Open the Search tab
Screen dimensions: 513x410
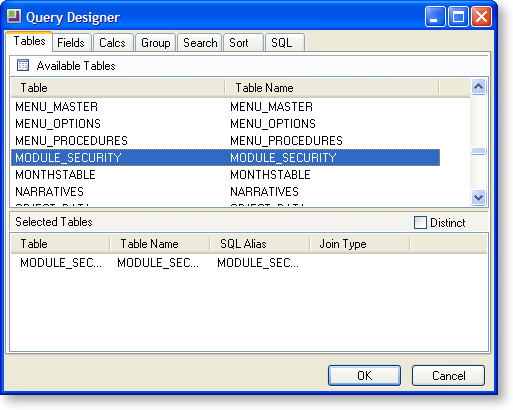pyautogui.click(x=200, y=43)
